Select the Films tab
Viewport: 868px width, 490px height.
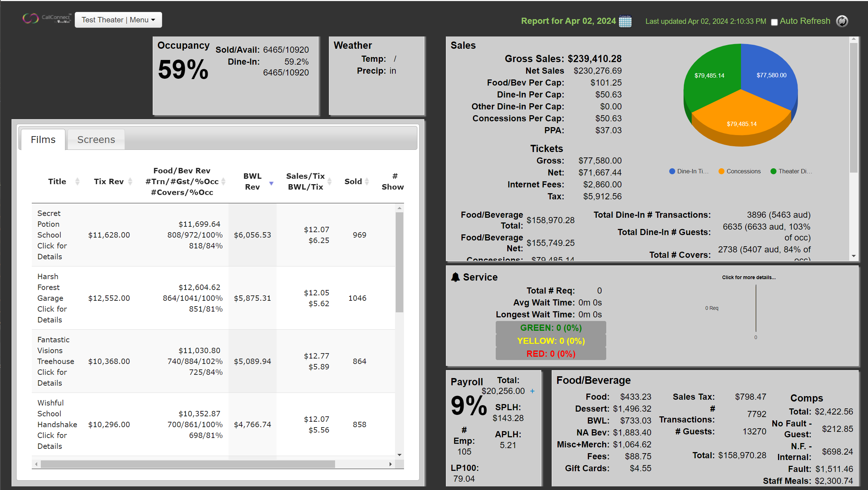[43, 139]
